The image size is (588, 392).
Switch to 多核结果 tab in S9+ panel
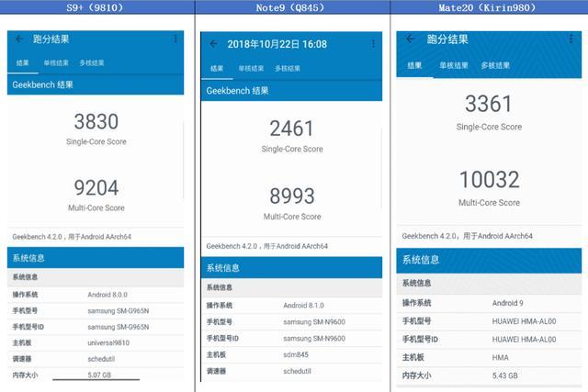92,63
